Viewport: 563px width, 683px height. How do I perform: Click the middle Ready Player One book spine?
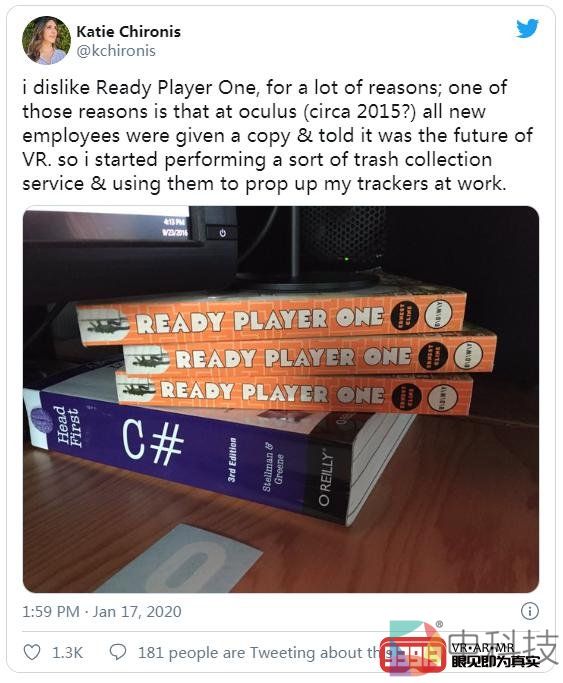tap(310, 355)
